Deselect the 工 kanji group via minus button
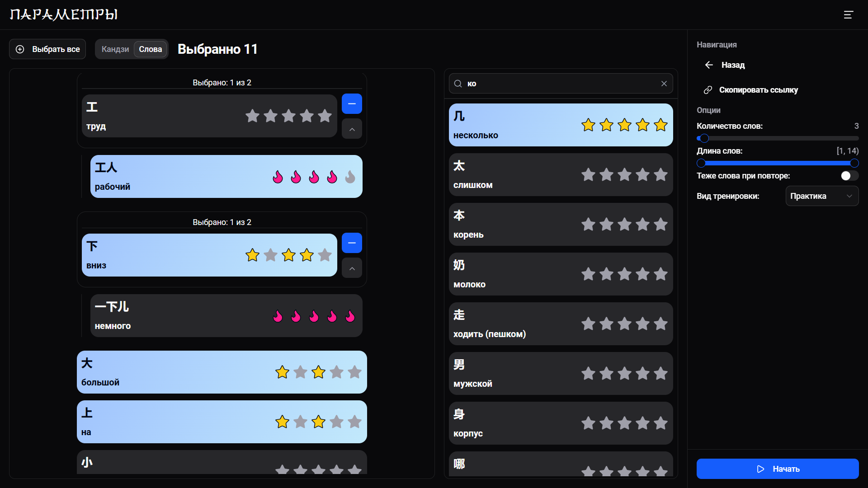868x488 pixels. click(352, 104)
